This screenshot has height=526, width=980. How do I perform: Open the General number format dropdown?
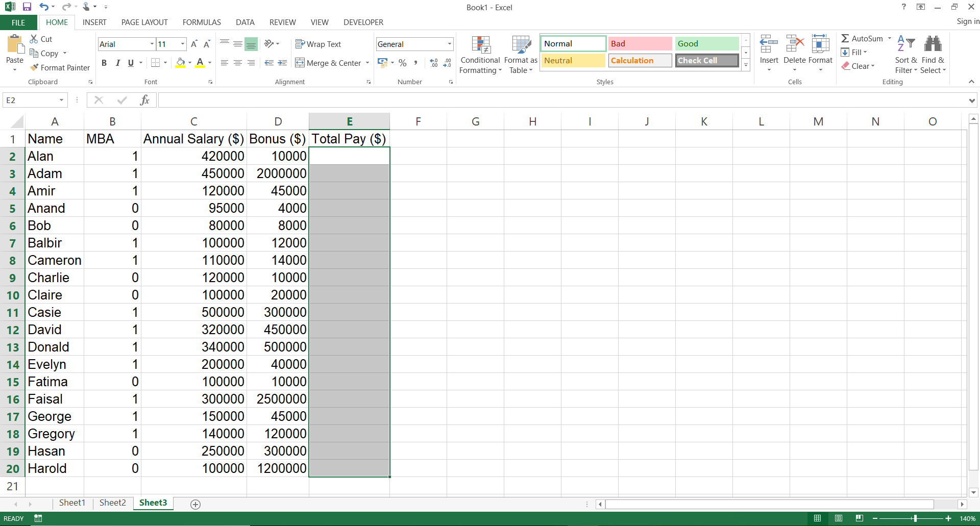click(x=450, y=44)
